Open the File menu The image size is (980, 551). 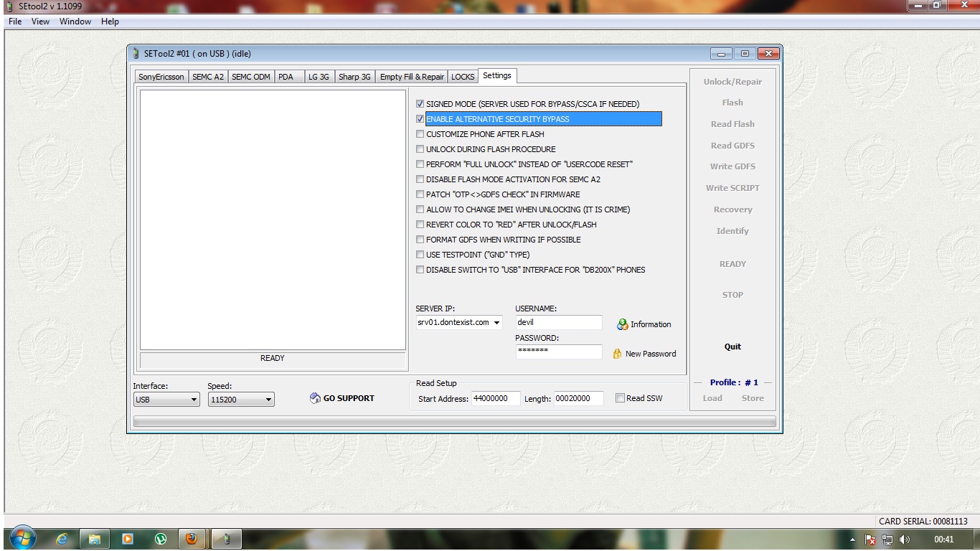(x=15, y=22)
